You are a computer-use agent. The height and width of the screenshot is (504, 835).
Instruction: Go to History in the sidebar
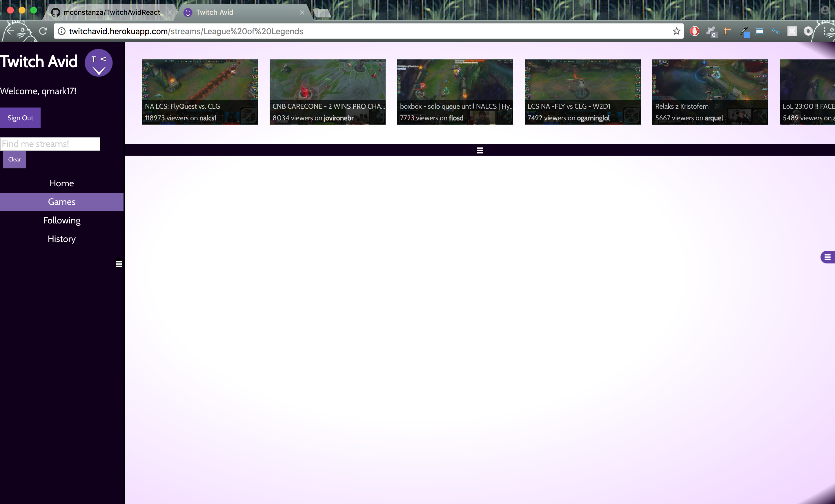click(x=62, y=239)
